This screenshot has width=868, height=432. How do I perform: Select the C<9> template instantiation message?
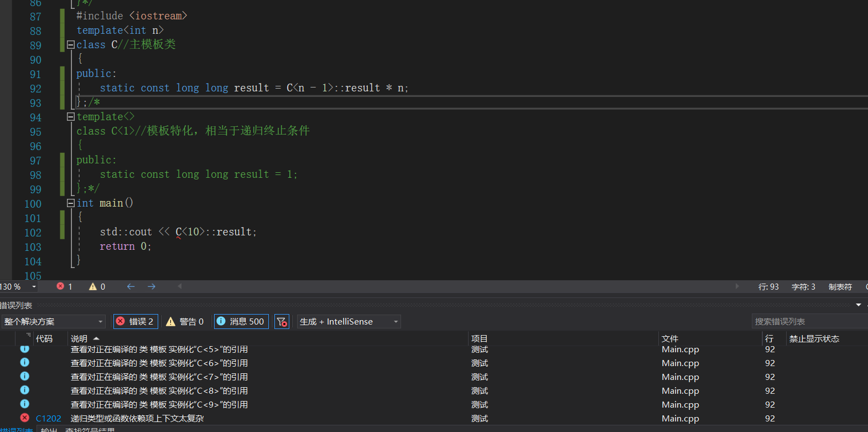159,405
